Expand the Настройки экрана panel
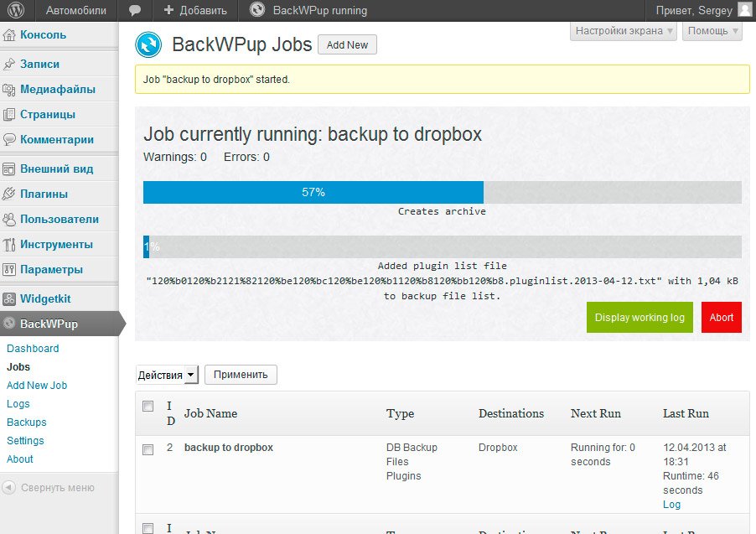 point(624,31)
